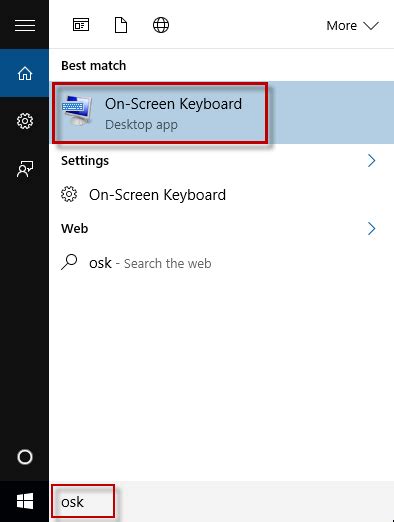394x522 pixels.
Task: Filter results by Documents icon
Action: click(121, 25)
